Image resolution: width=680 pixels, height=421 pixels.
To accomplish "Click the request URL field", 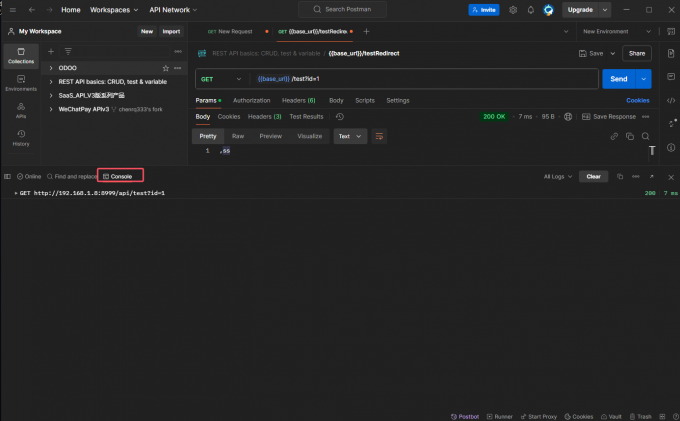I will click(424, 79).
